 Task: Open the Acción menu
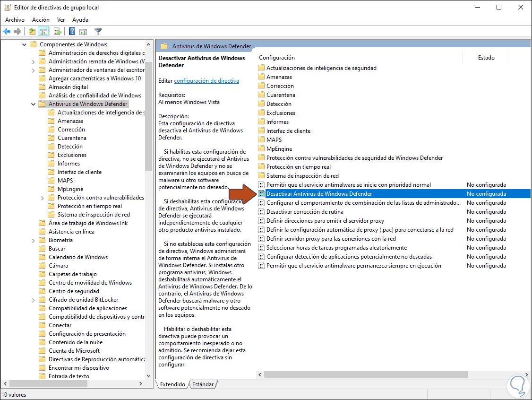tap(41, 20)
